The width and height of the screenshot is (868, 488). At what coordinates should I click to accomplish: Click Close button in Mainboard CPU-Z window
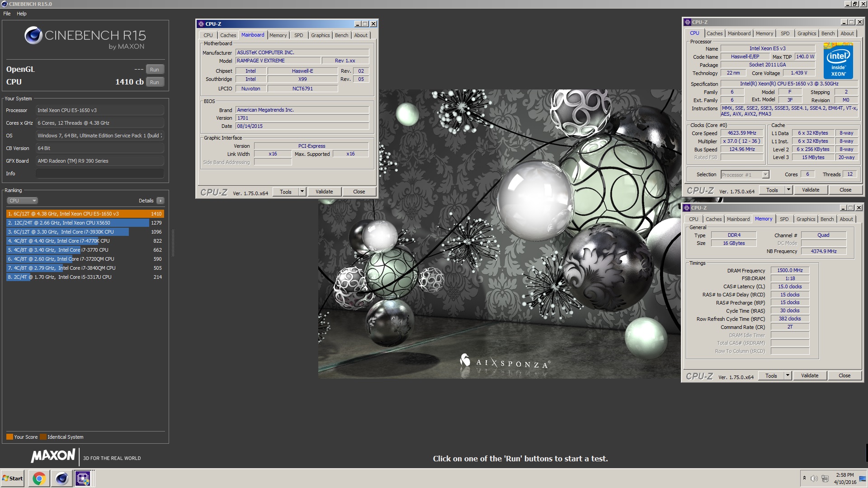tap(359, 192)
